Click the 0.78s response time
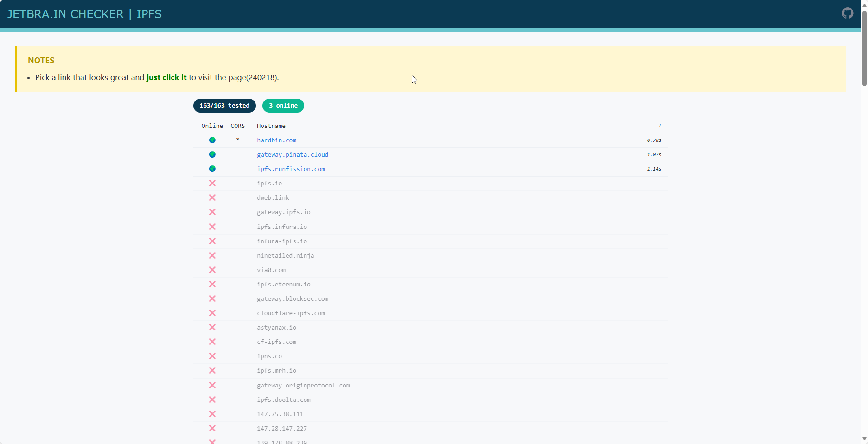The image size is (868, 444). (x=654, y=140)
